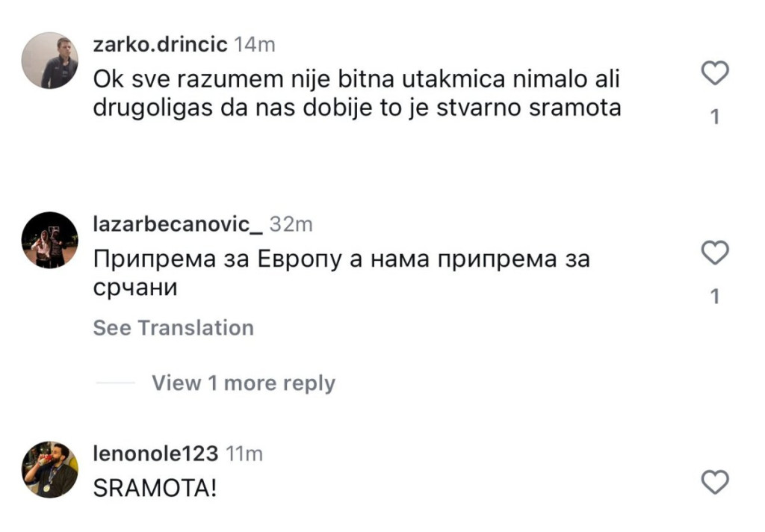This screenshot has width=765, height=532.
Task: View like count on zarko.drincic's comment
Action: [715, 117]
